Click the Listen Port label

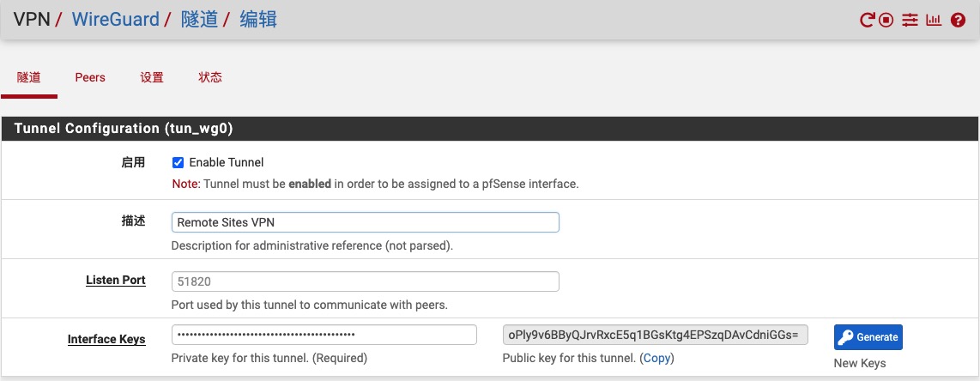point(116,281)
